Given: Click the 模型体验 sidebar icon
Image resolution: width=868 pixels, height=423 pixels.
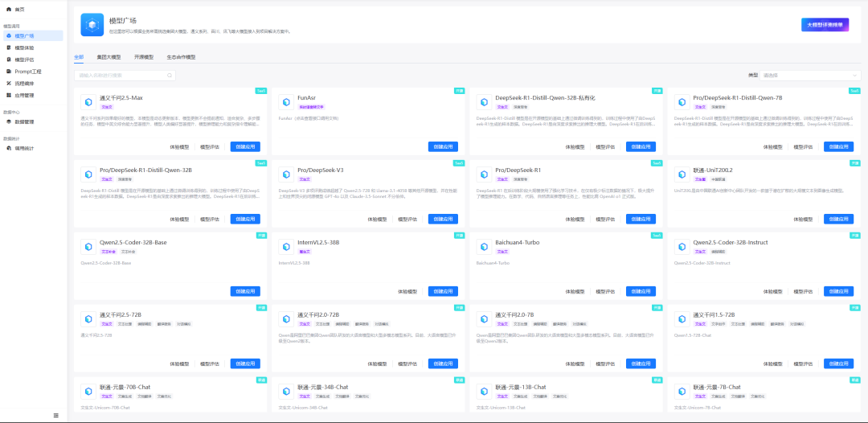Looking at the screenshot, I should (x=9, y=47).
